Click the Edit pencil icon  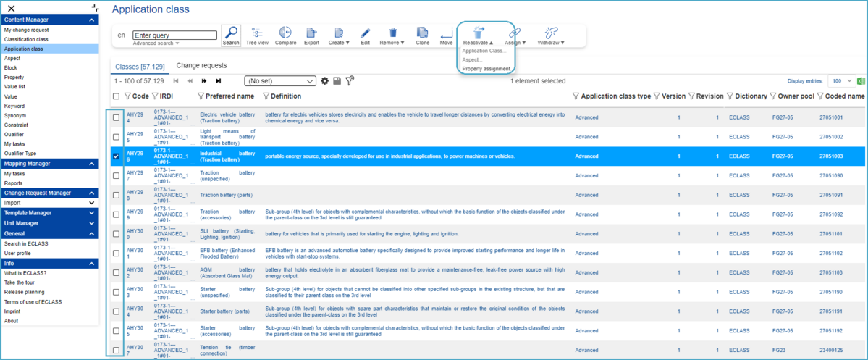(365, 35)
